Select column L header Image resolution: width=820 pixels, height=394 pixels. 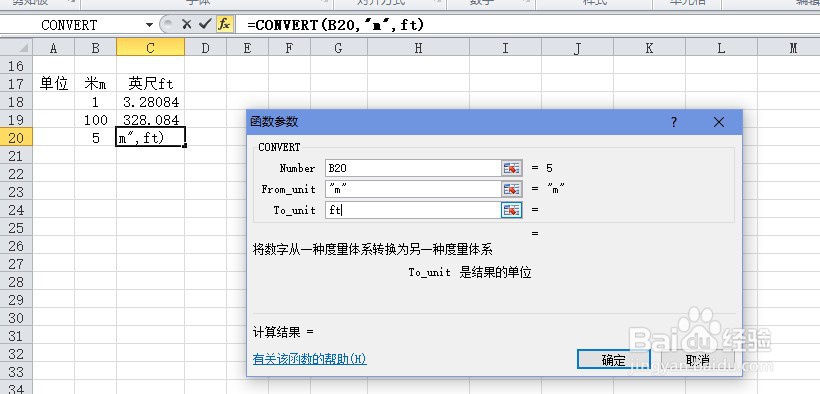click(721, 48)
